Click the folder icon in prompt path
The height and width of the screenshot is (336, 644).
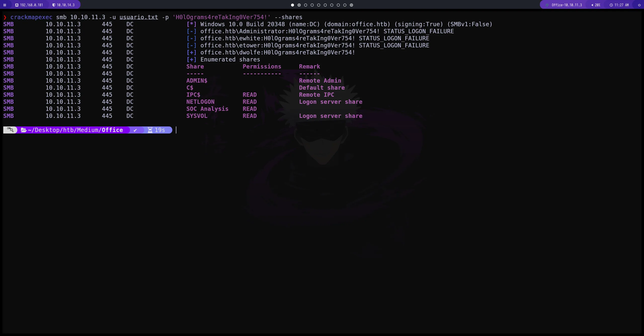24,130
